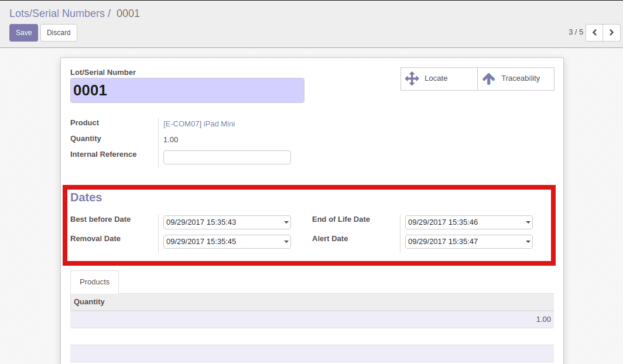Image resolution: width=623 pixels, height=364 pixels.
Task: Click the Traceability button label
Action: click(x=521, y=78)
